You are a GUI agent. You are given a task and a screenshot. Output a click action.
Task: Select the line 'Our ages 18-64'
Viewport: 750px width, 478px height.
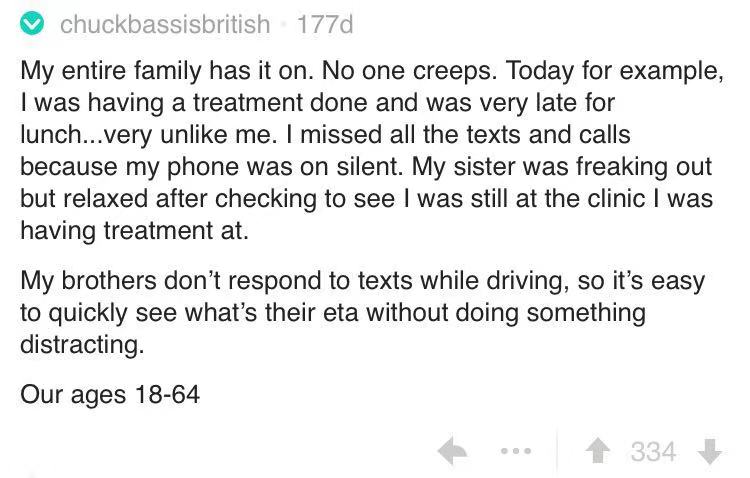coord(110,395)
